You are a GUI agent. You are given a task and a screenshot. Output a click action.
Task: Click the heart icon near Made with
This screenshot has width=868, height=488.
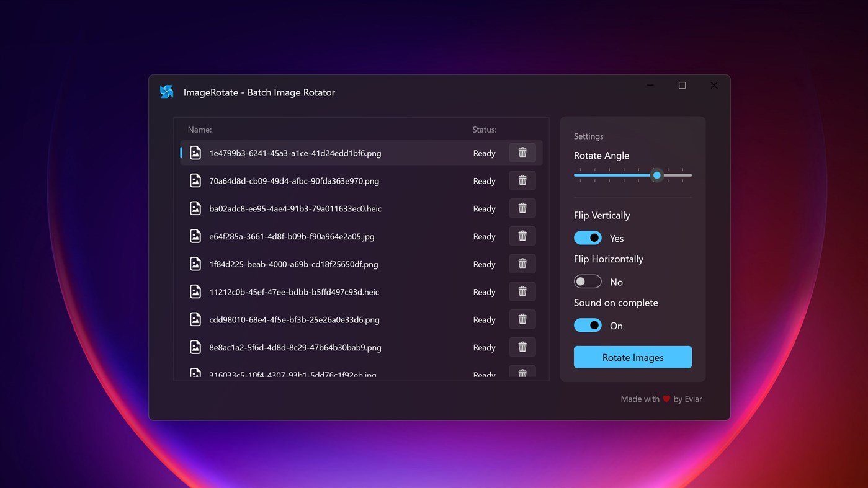666,399
